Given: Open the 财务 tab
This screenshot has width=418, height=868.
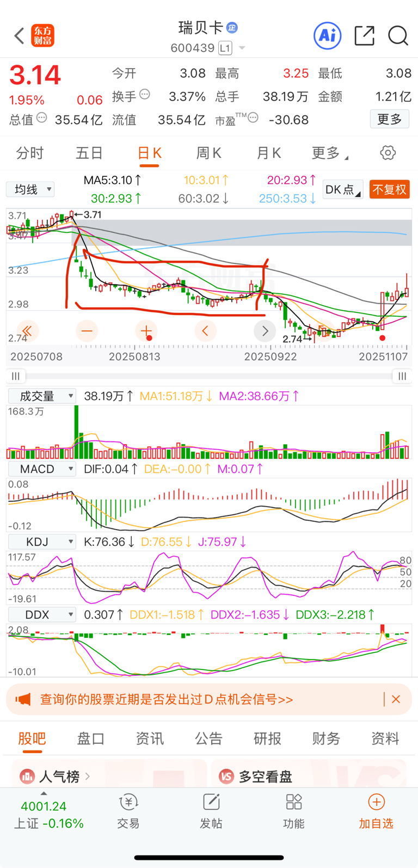Looking at the screenshot, I should [x=327, y=738].
